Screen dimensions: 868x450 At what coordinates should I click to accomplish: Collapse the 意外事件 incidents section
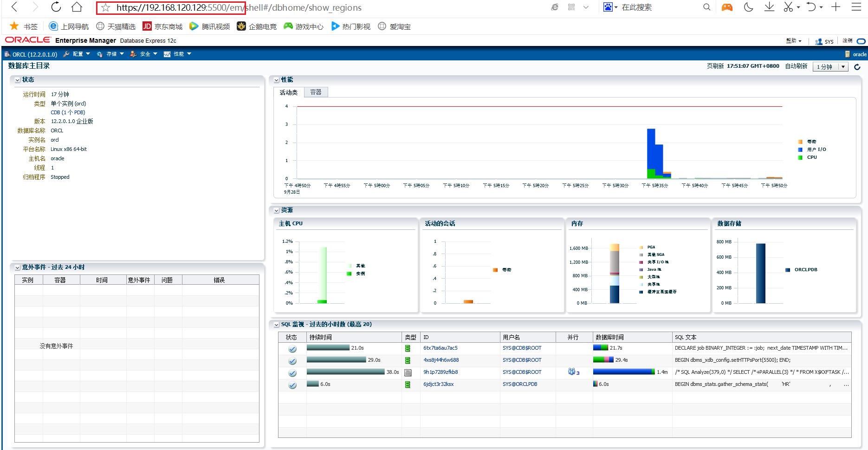pyautogui.click(x=17, y=267)
